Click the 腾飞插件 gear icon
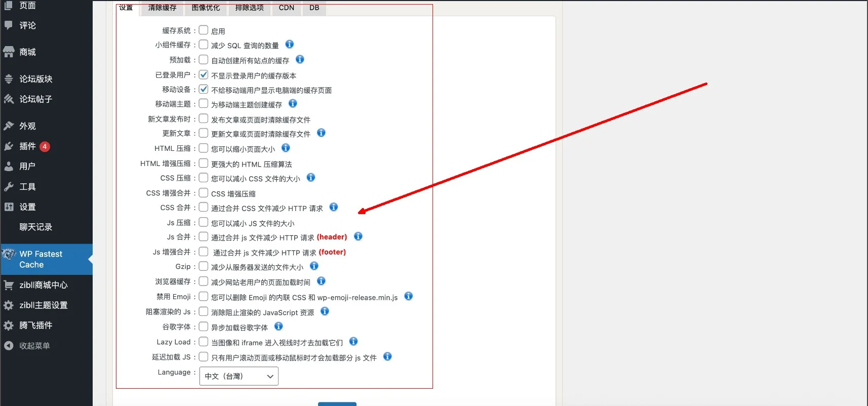This screenshot has width=868, height=406. click(9, 326)
